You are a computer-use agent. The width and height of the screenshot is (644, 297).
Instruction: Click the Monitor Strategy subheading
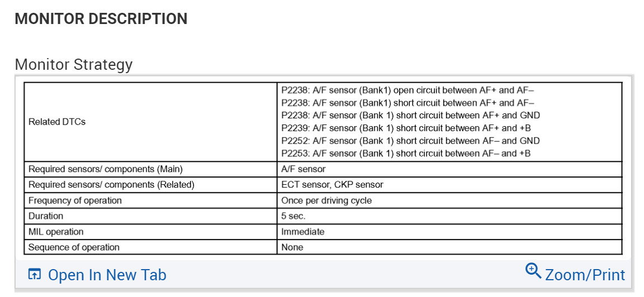(74, 65)
